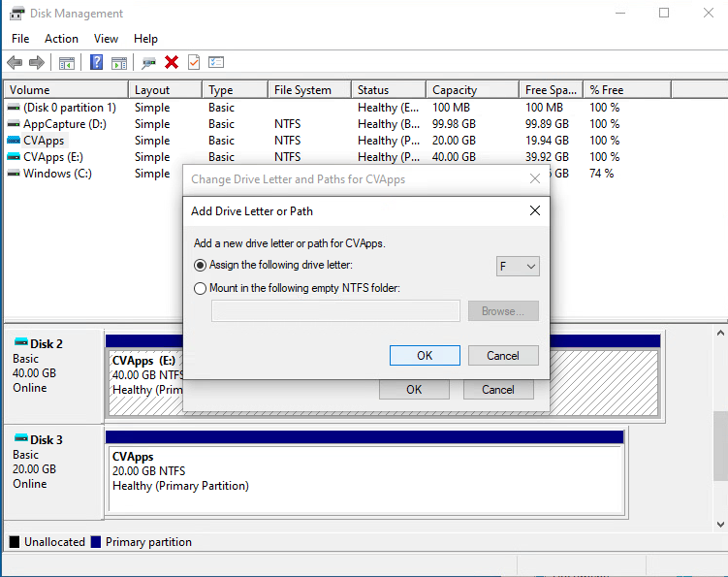Viewport: 728px width, 577px height.
Task: Click OK in Add Drive Letter dialog
Action: tap(425, 355)
